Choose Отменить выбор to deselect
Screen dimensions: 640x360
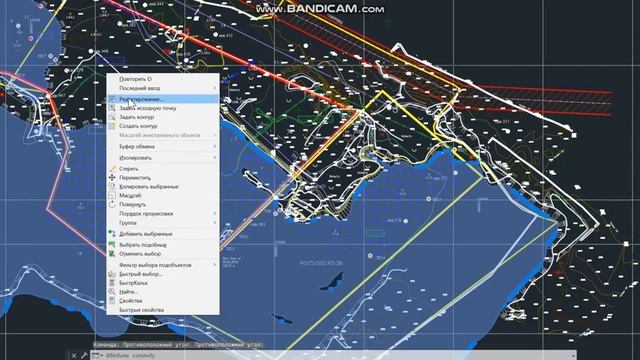[163, 254]
